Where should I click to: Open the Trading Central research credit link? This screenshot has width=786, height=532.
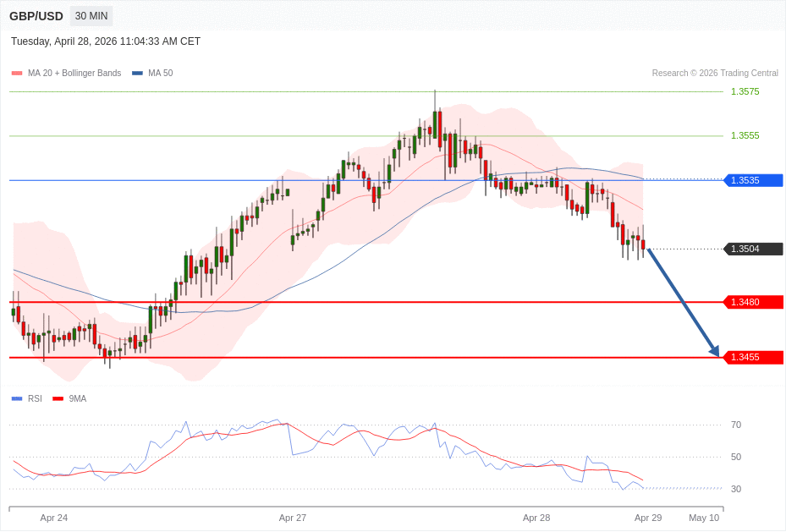[x=715, y=74]
